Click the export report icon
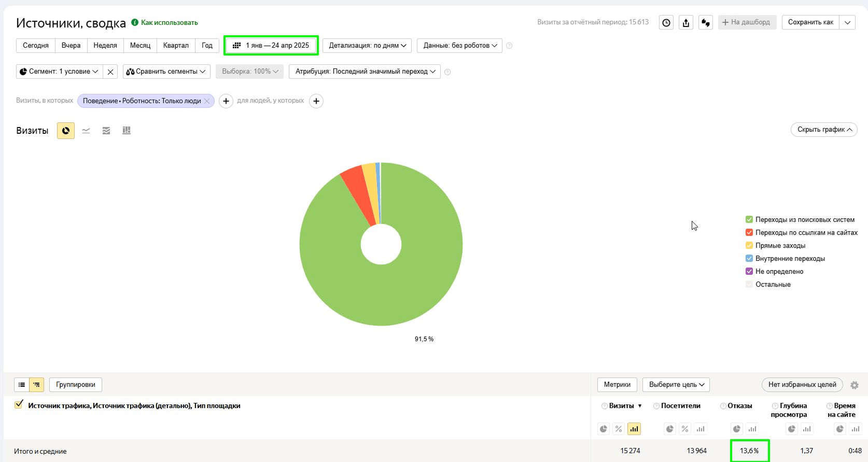The image size is (868, 462). click(x=686, y=22)
